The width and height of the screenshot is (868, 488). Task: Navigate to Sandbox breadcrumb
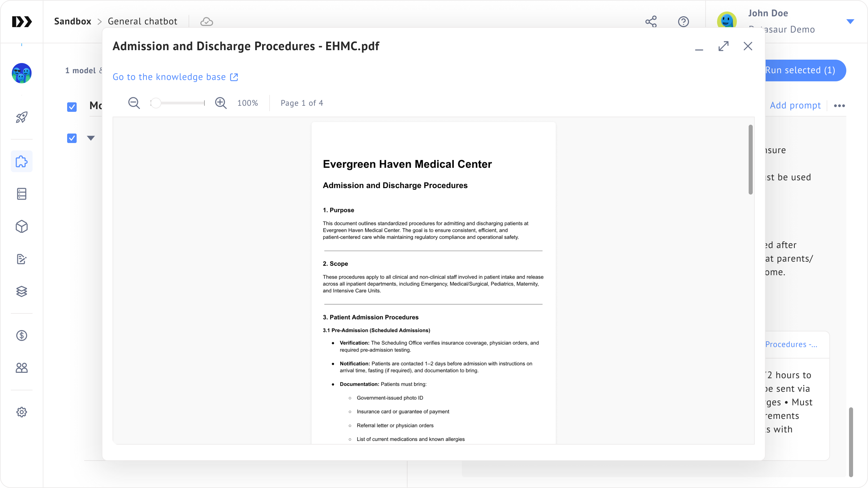coord(73,21)
